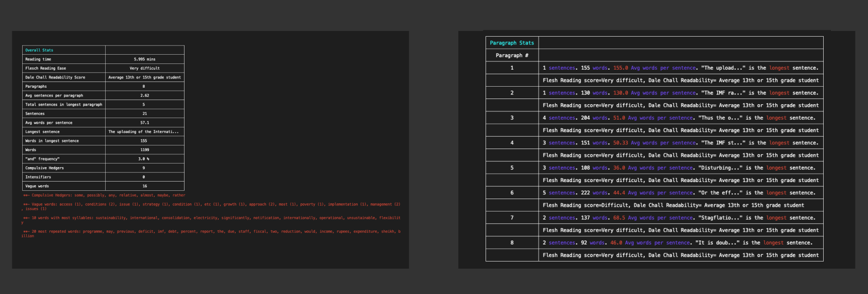Click the total words value "1199"
Image resolution: width=868 pixels, height=294 pixels.
[144, 150]
